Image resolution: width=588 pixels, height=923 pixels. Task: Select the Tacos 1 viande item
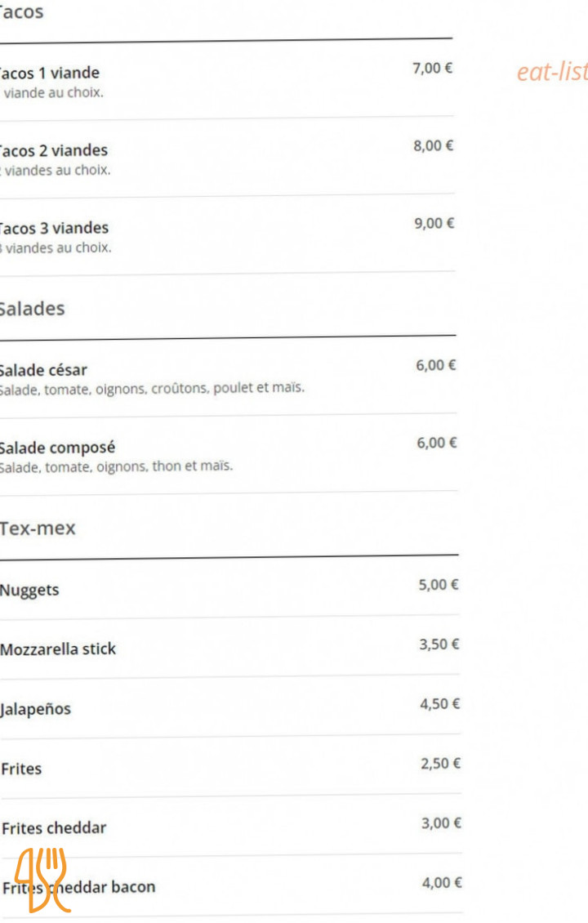click(x=50, y=73)
